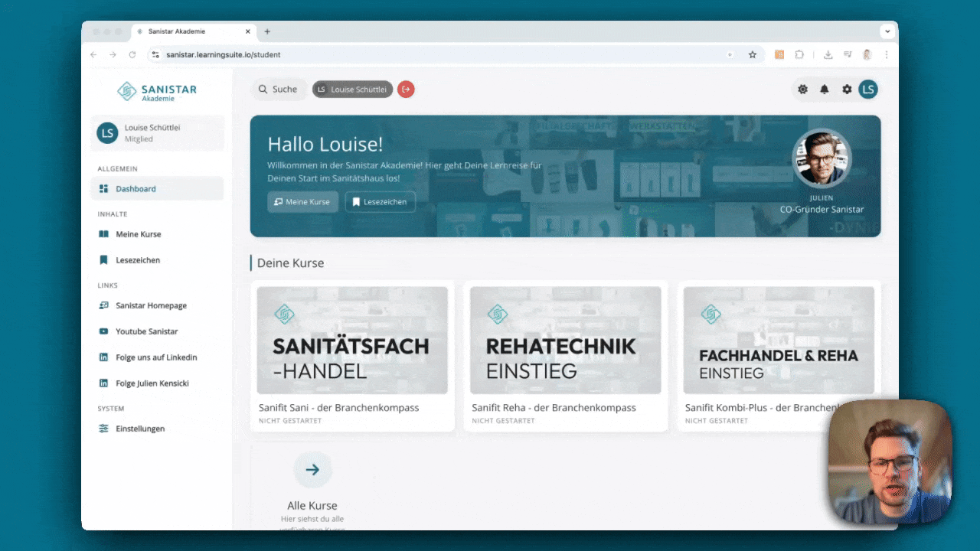Image resolution: width=980 pixels, height=551 pixels.
Task: Click the browser back arrow
Action: click(x=93, y=55)
